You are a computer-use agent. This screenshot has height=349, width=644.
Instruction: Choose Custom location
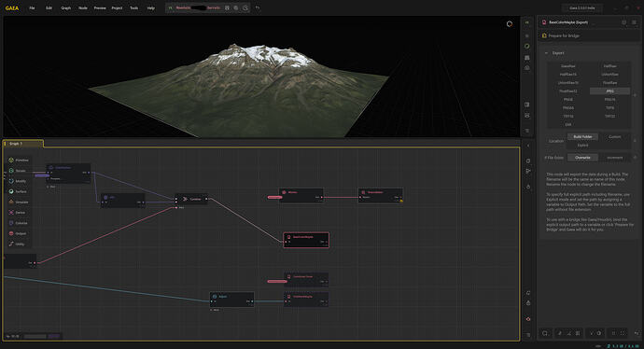pos(614,137)
